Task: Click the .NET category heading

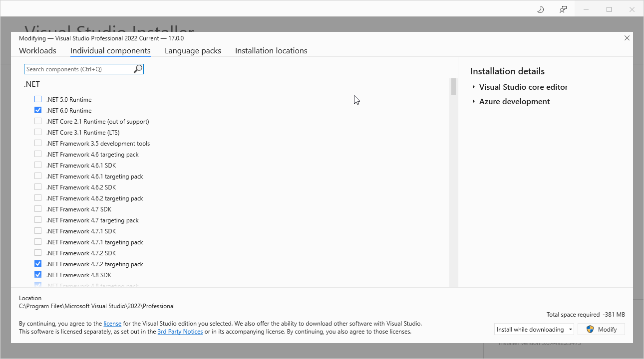Action: 32,84
